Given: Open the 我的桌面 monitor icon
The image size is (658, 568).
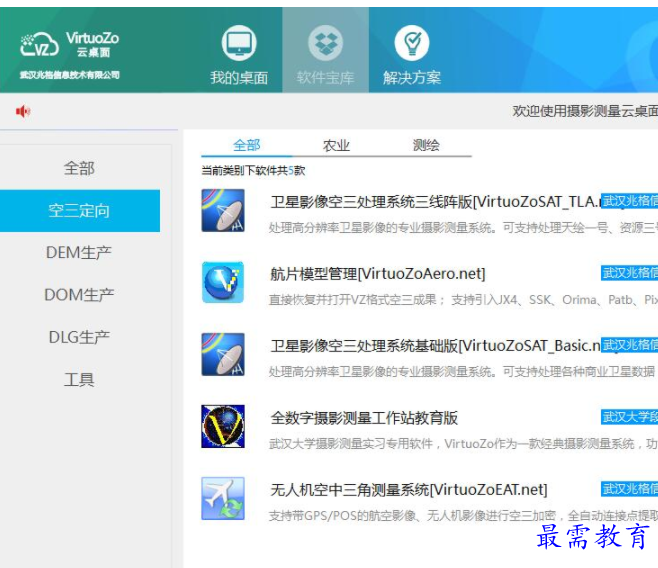Looking at the screenshot, I should tap(239, 43).
